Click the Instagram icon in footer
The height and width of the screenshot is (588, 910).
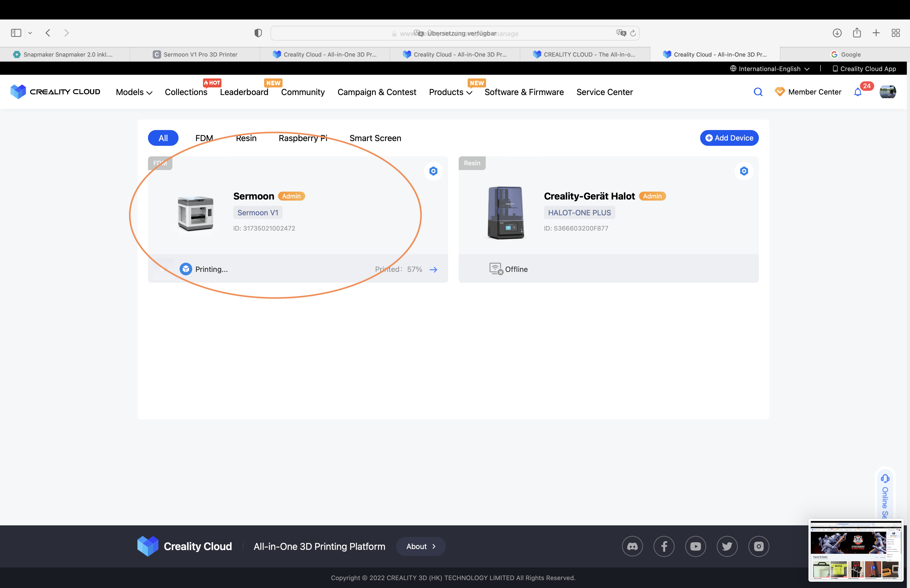758,546
